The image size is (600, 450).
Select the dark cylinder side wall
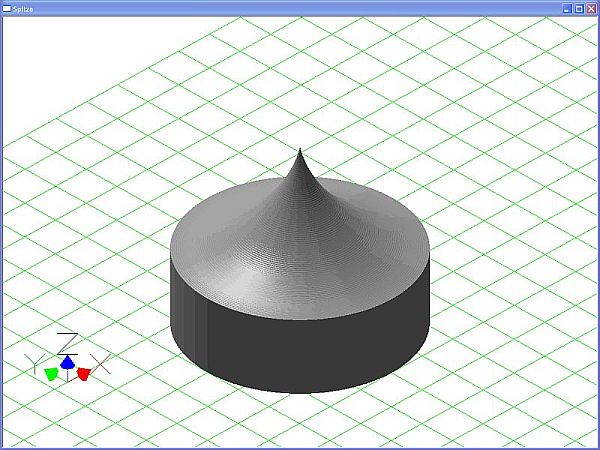(300, 355)
